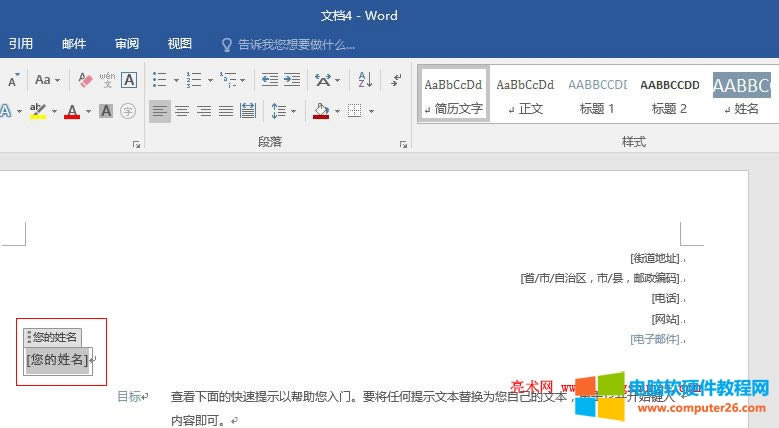
Task: Click the red font color button
Action: (x=72, y=111)
